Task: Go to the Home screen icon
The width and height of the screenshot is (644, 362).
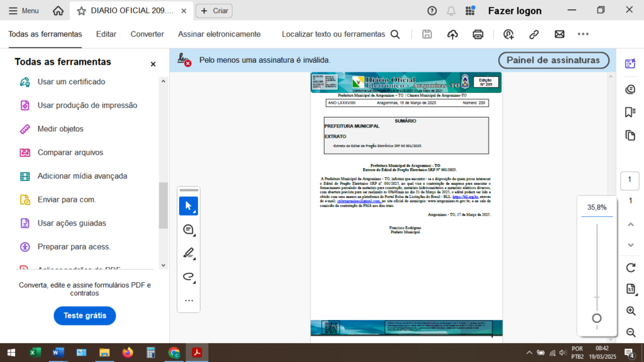Action: (x=58, y=11)
